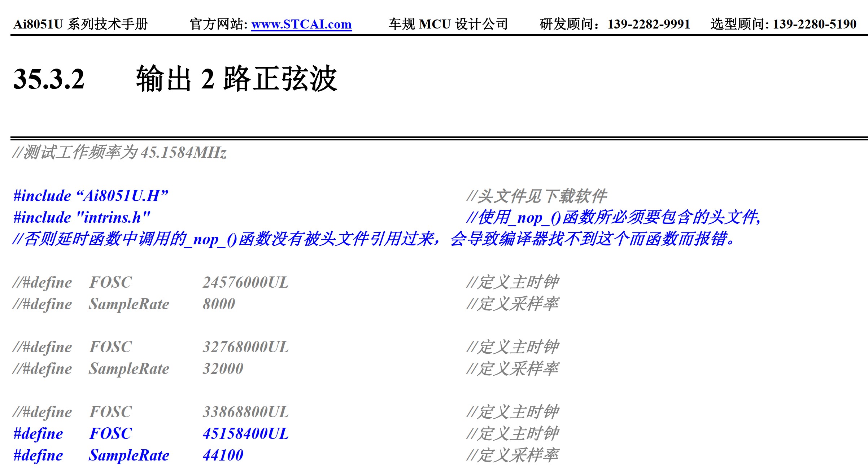Image resolution: width=868 pixels, height=471 pixels.
Task: Click the '//定义采样率' comment beside 44100
Action: [513, 455]
